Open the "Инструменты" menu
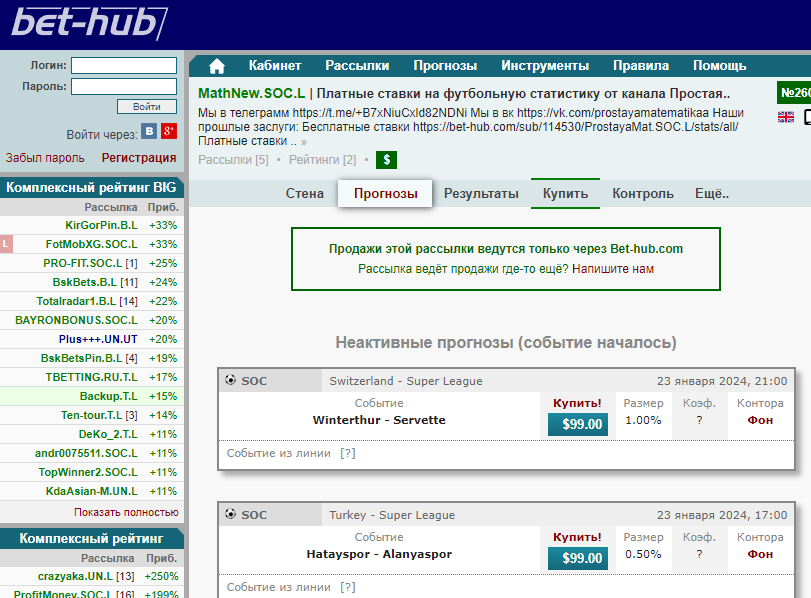811x598 pixels. (x=545, y=66)
